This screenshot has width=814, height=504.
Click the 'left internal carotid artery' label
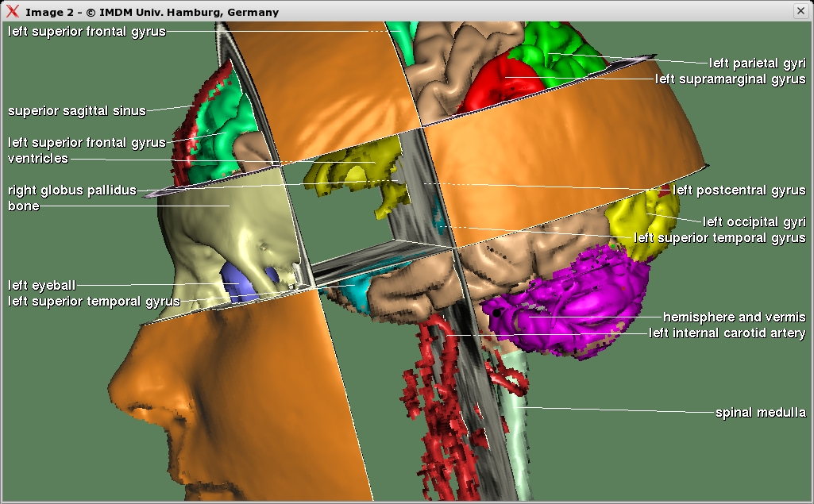coord(727,333)
